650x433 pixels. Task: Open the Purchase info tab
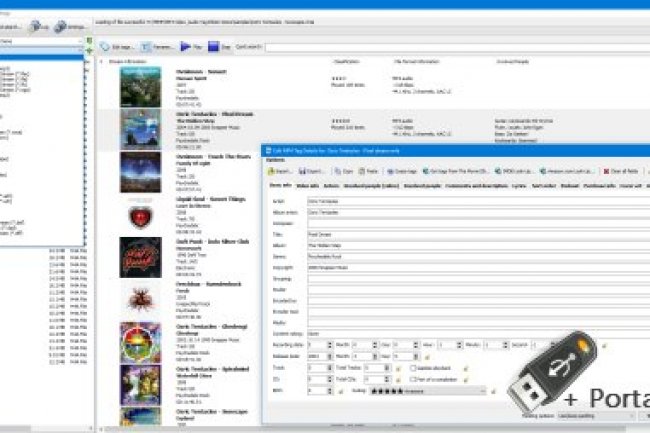(x=599, y=186)
